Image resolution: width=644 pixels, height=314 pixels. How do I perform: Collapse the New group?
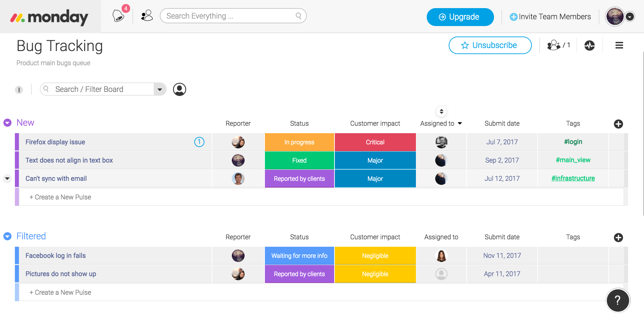coord(7,123)
